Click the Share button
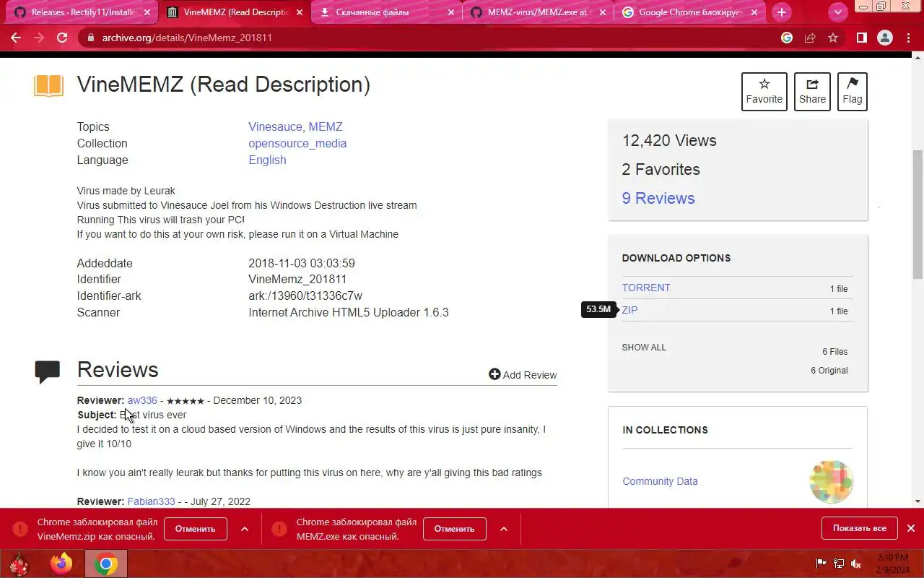This screenshot has width=924, height=578. click(812, 92)
